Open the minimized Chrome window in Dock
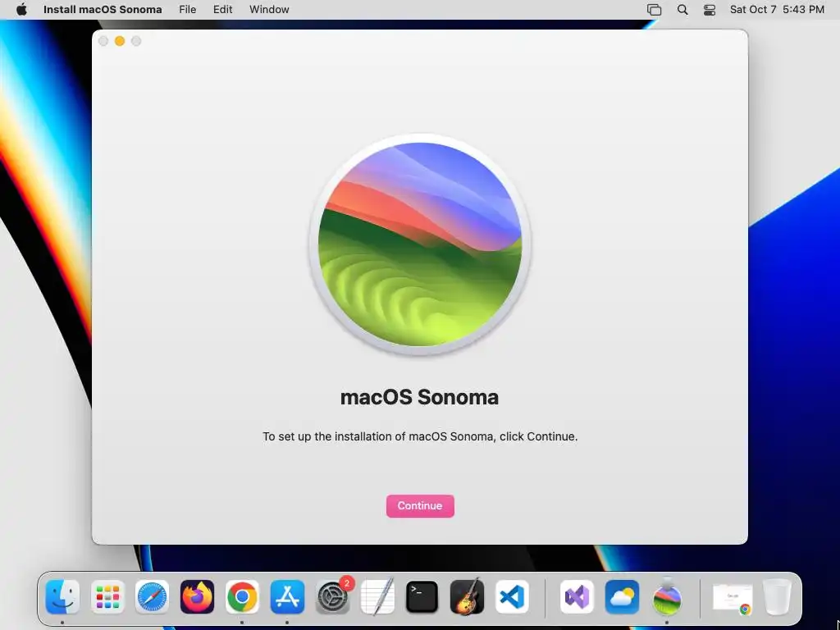Image resolution: width=840 pixels, height=630 pixels. [x=733, y=598]
